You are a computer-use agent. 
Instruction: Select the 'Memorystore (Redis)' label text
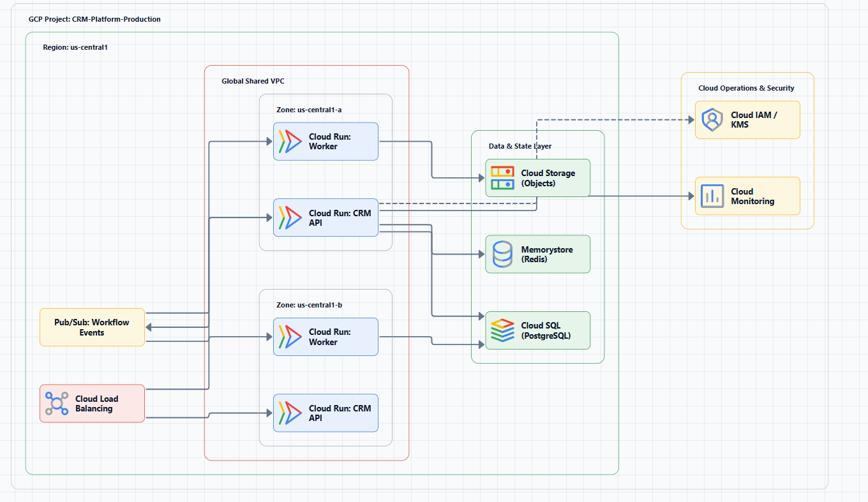[547, 255]
